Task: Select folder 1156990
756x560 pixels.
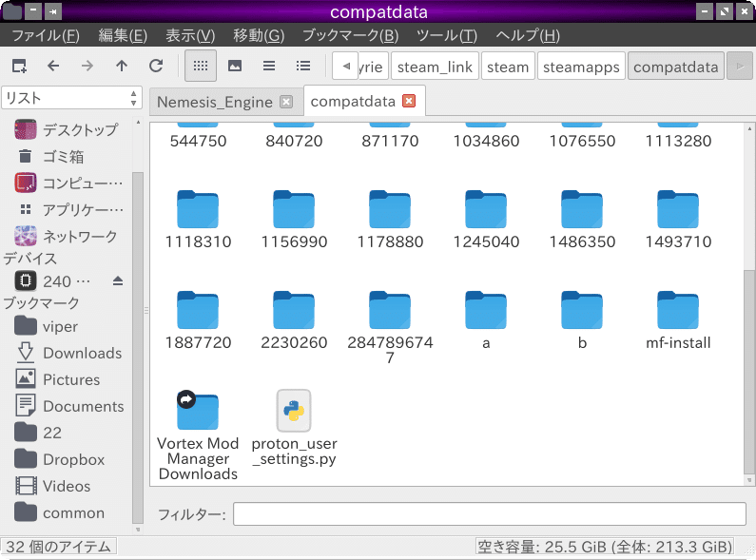Action: [294, 220]
